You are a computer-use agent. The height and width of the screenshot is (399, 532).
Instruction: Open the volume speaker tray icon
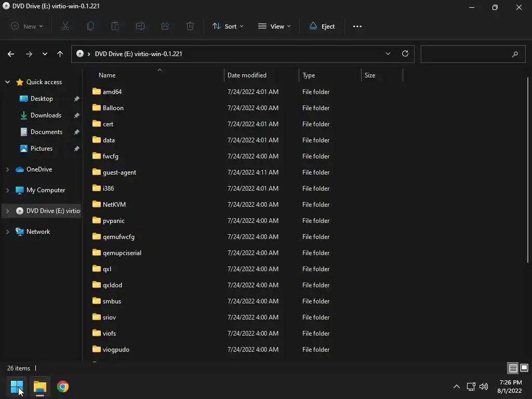pyautogui.click(x=484, y=387)
